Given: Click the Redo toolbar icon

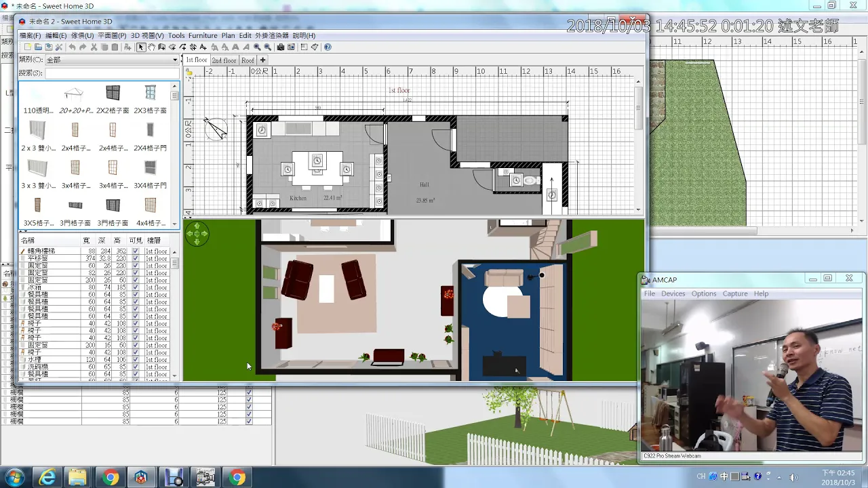Looking at the screenshot, I should click(83, 47).
